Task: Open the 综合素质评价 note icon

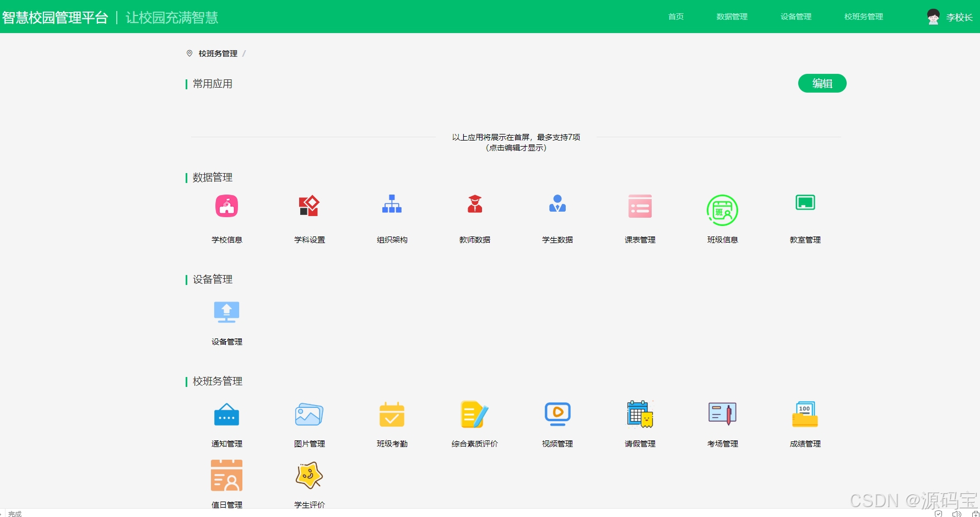Action: click(475, 414)
